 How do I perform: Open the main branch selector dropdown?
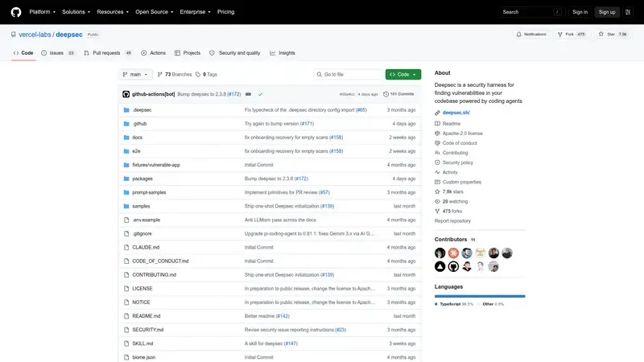click(x=135, y=74)
